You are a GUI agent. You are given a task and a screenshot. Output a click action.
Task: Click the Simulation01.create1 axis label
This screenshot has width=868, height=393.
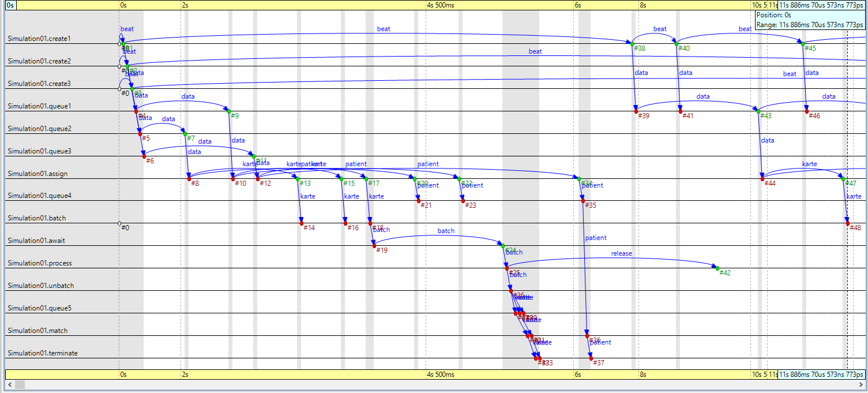39,39
